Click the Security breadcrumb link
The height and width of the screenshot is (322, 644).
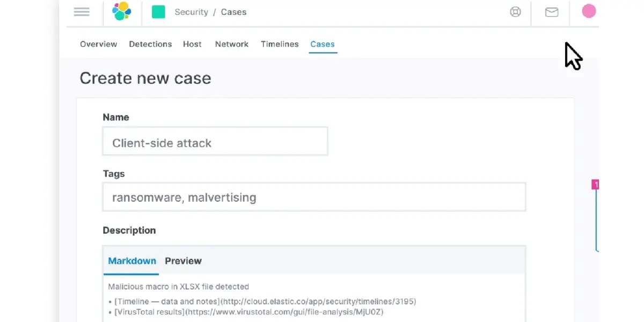pyautogui.click(x=191, y=12)
